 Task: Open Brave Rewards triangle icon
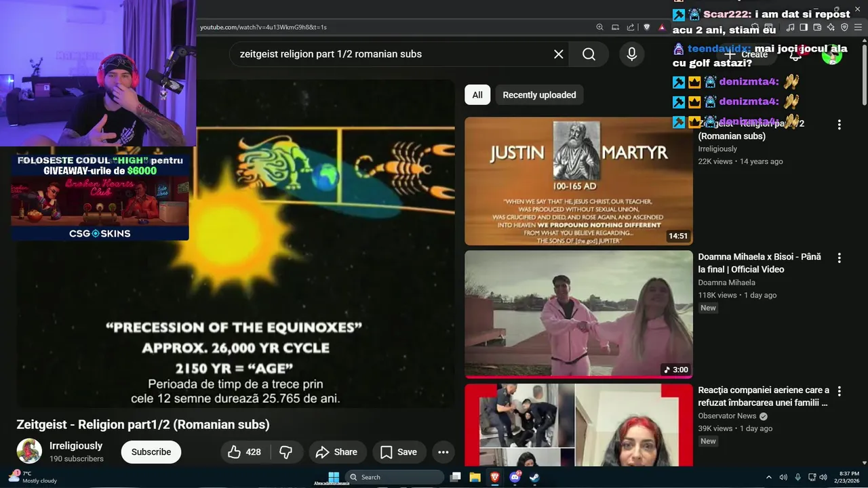[662, 27]
